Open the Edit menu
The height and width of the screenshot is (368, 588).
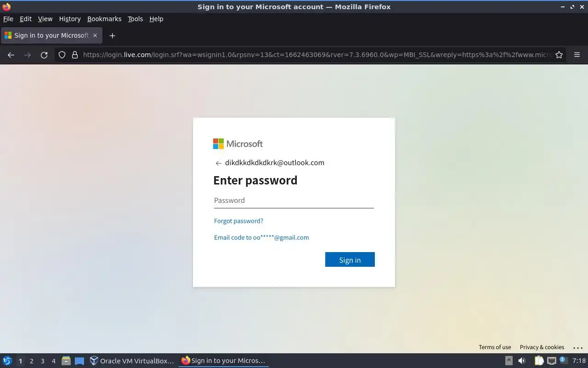[26, 19]
